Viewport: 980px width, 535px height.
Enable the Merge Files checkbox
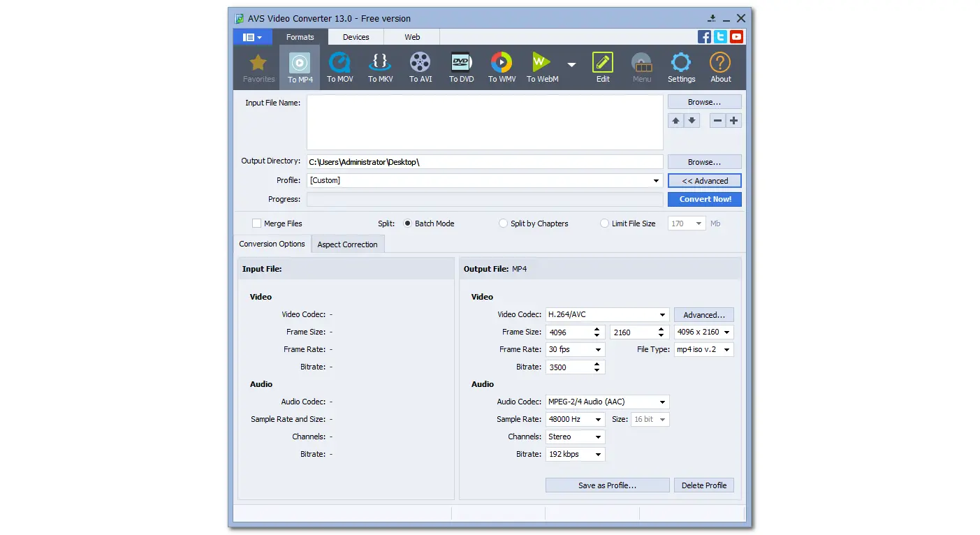pos(256,223)
